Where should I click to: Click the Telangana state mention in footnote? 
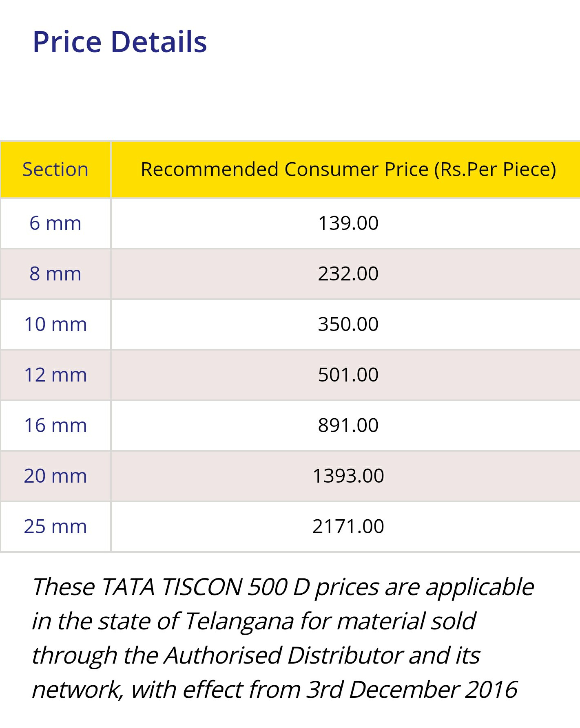[239, 622]
